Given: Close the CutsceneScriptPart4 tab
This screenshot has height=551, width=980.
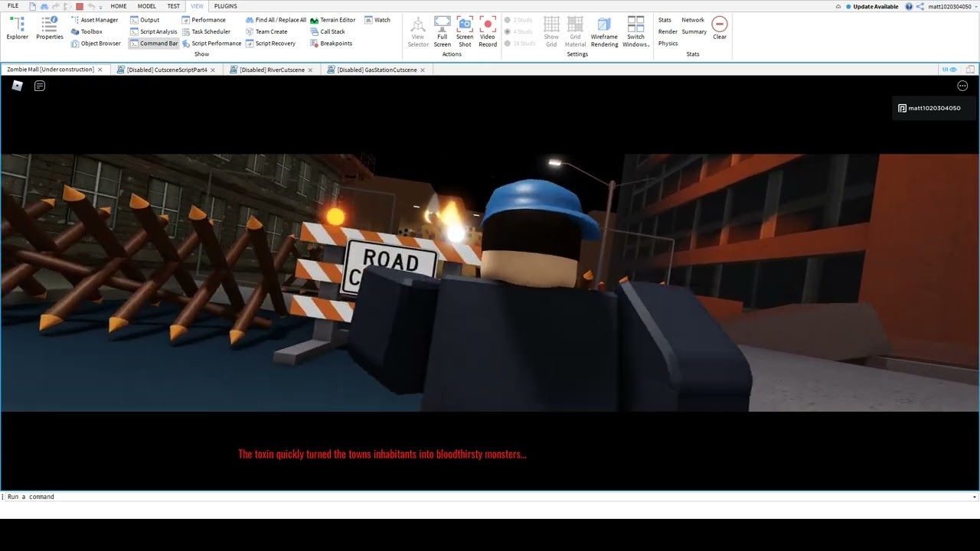Looking at the screenshot, I should [213, 70].
